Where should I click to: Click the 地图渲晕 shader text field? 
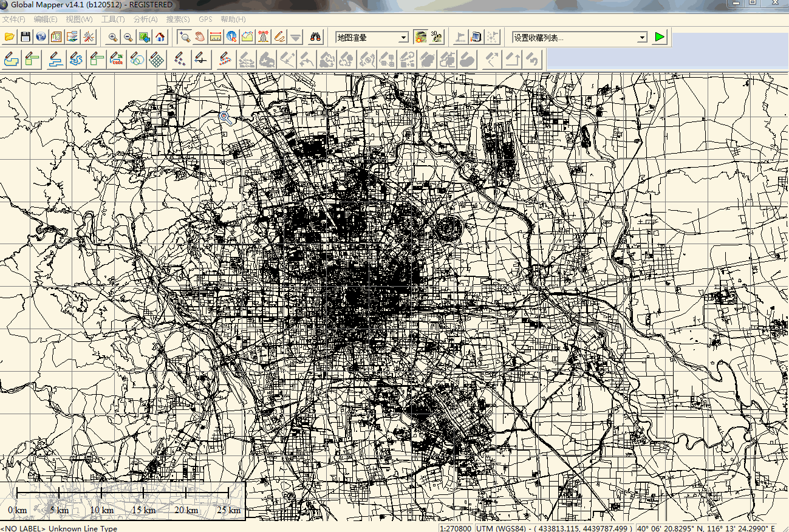367,38
